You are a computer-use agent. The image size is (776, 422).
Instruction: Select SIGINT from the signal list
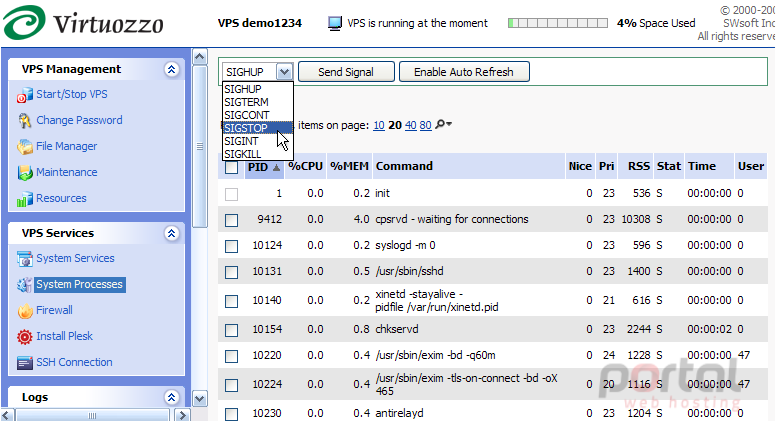257,141
